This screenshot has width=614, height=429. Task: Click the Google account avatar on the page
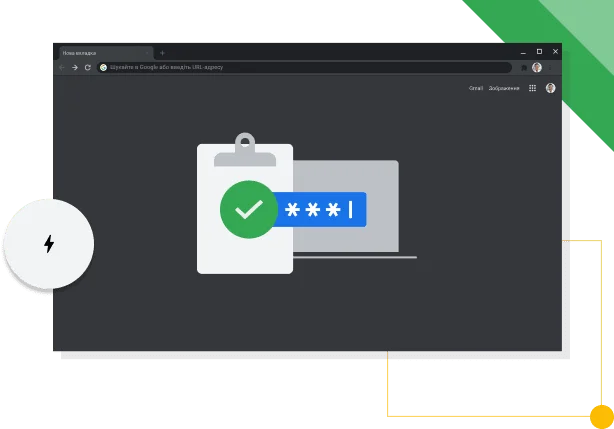(x=550, y=88)
